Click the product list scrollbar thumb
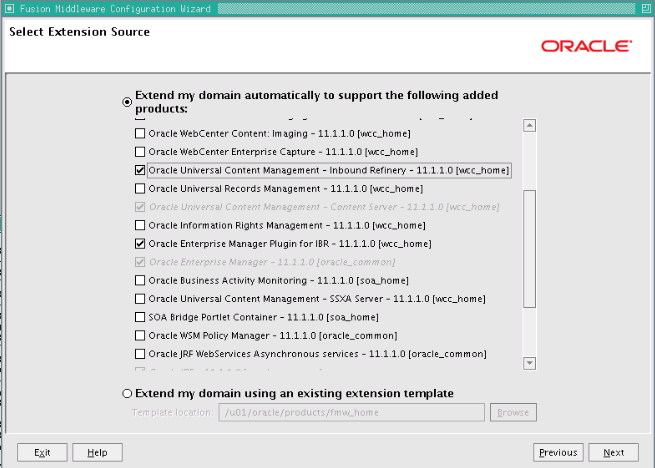 point(529,249)
